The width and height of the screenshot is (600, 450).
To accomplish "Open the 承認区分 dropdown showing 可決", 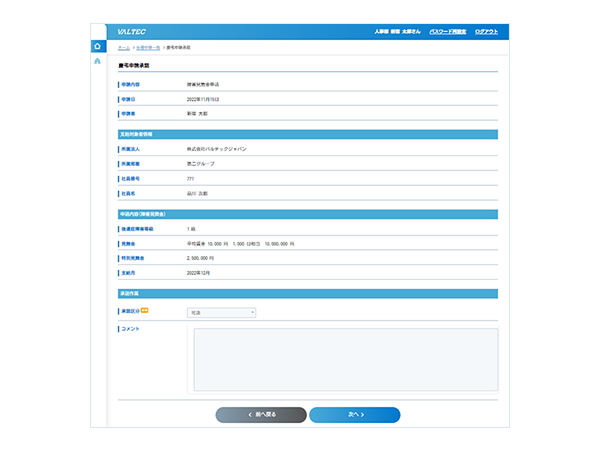I will point(221,312).
